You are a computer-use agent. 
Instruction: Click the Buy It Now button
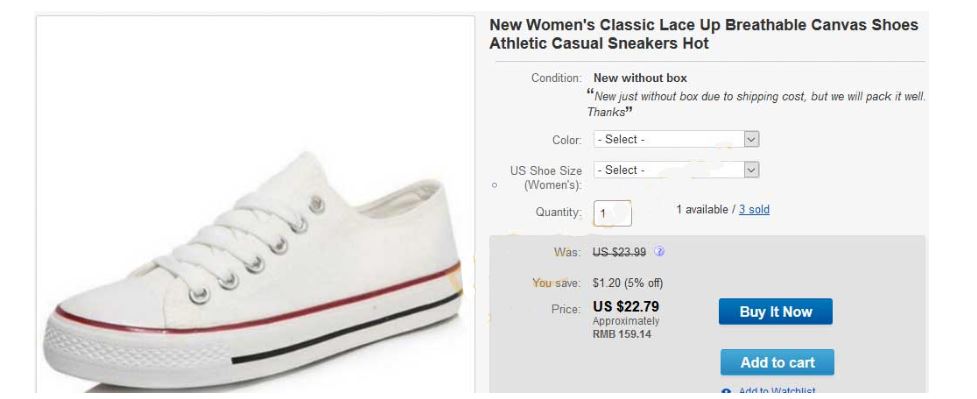tap(776, 312)
